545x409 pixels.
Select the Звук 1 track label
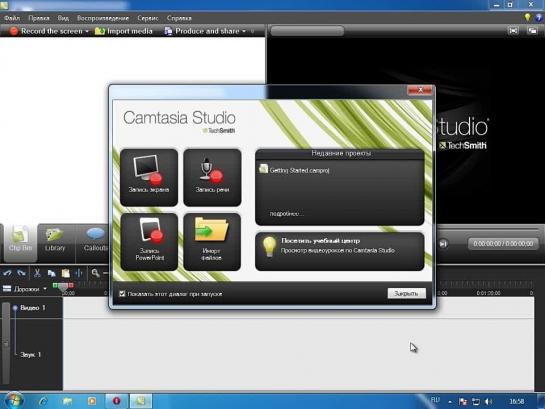tap(31, 355)
